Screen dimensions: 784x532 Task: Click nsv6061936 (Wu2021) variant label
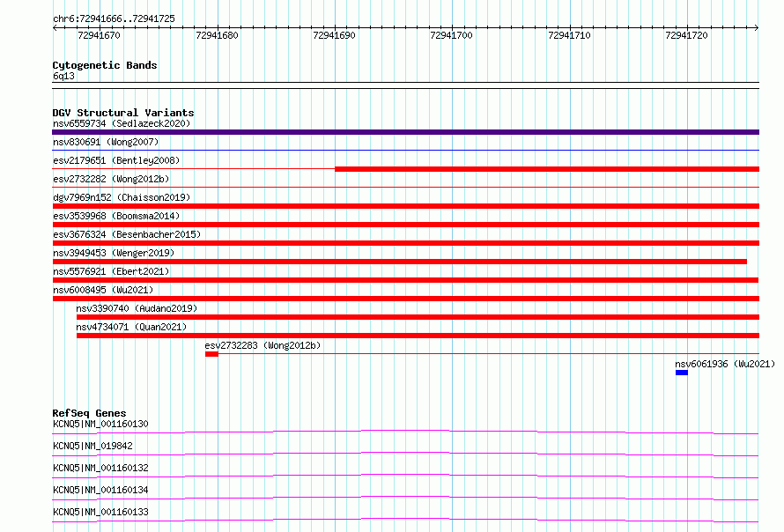coord(725,364)
